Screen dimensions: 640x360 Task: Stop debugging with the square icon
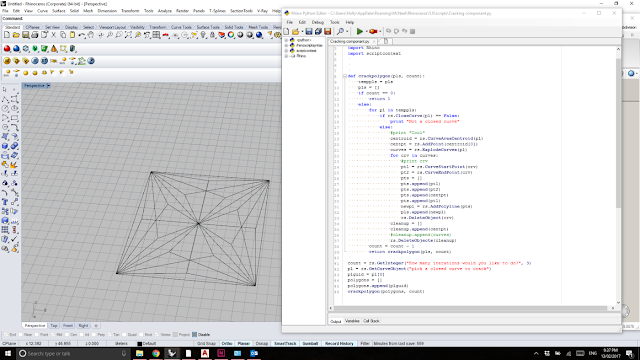pyautogui.click(x=413, y=31)
